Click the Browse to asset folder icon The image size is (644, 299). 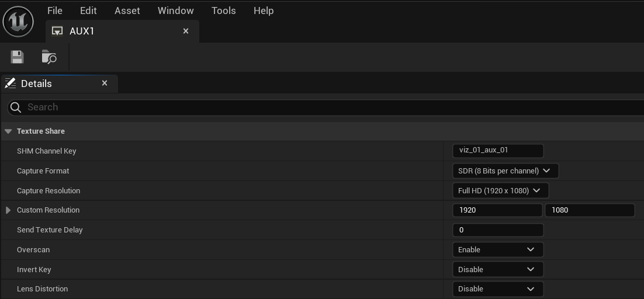(49, 57)
